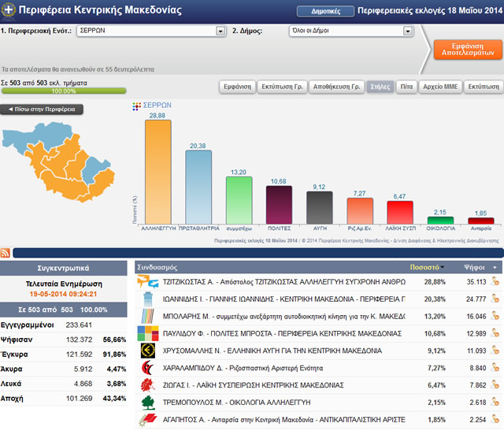Click the orange ΑΛΛΗΛΕΓΓΥΗ bar in chart
This screenshot has width=504, height=442.
click(x=158, y=171)
